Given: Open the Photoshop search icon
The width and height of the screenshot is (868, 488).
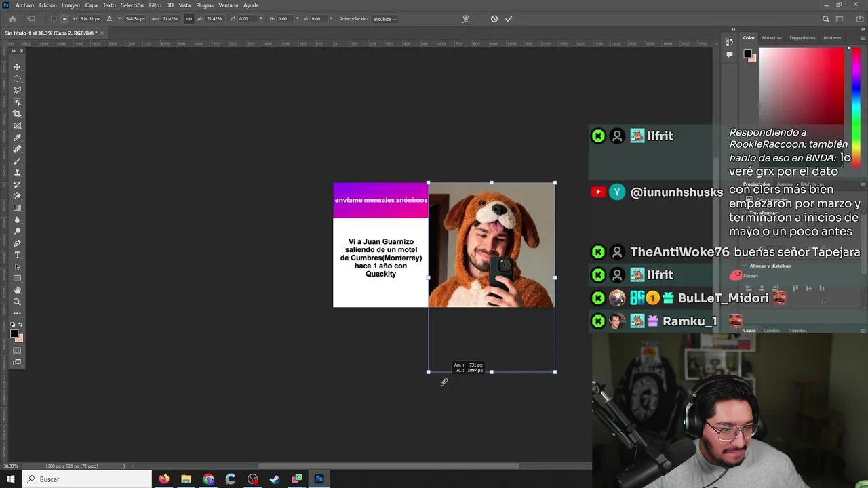Looking at the screenshot, I should (825, 19).
